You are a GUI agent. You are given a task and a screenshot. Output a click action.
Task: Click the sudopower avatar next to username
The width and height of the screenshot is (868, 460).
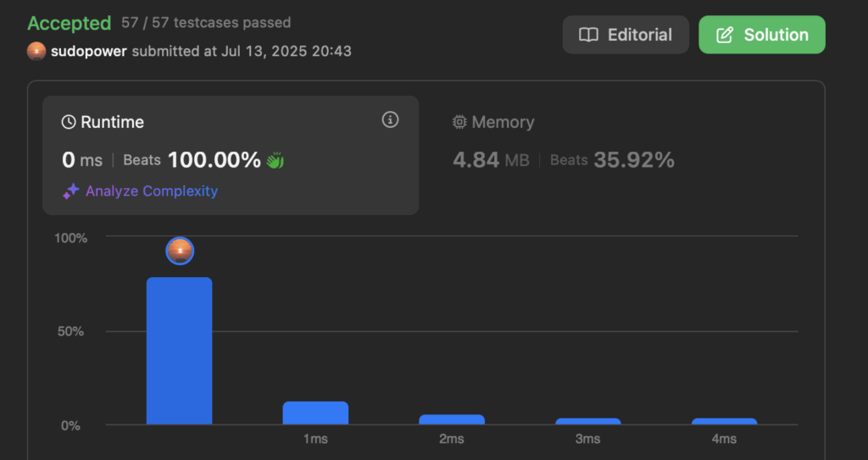coord(36,52)
